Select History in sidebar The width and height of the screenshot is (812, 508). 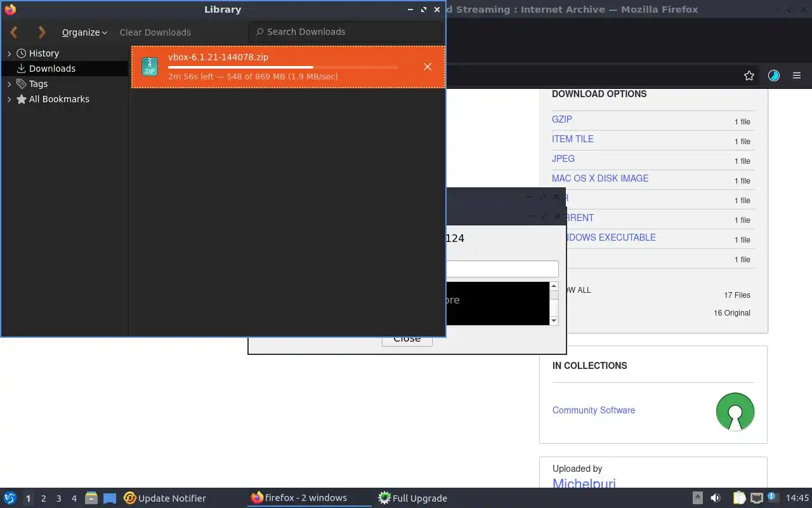point(44,53)
